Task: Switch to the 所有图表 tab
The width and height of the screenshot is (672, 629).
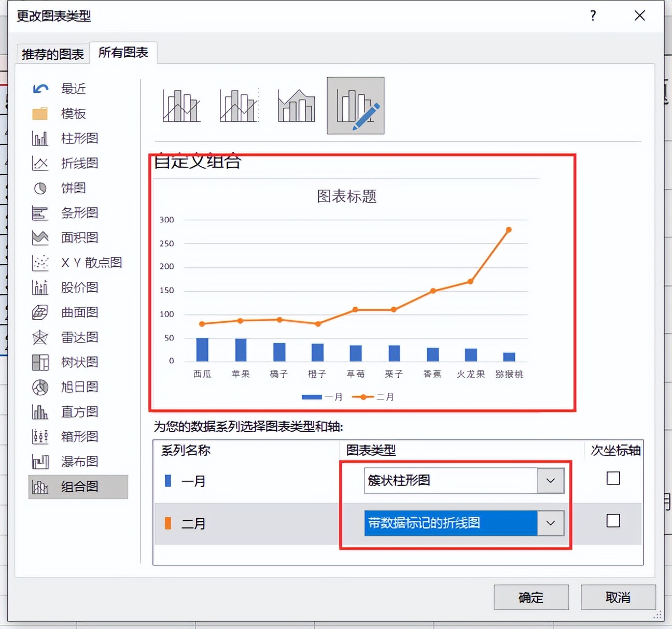Action: [123, 52]
